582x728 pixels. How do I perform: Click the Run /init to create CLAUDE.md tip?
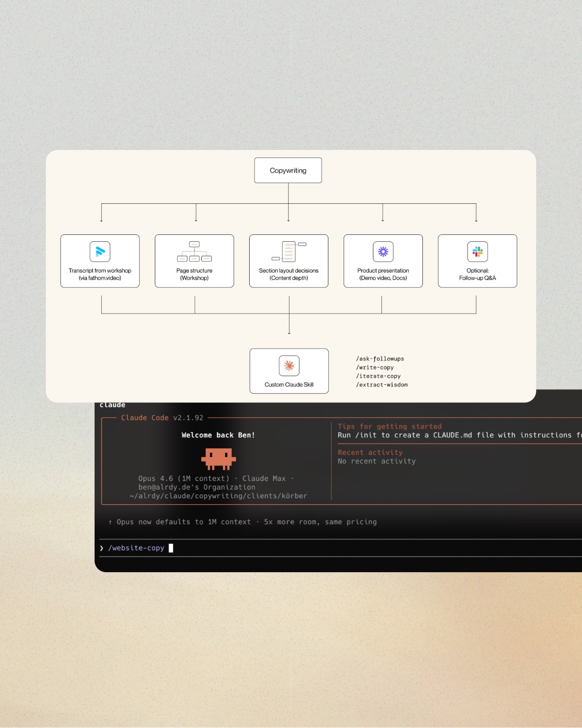[460, 435]
